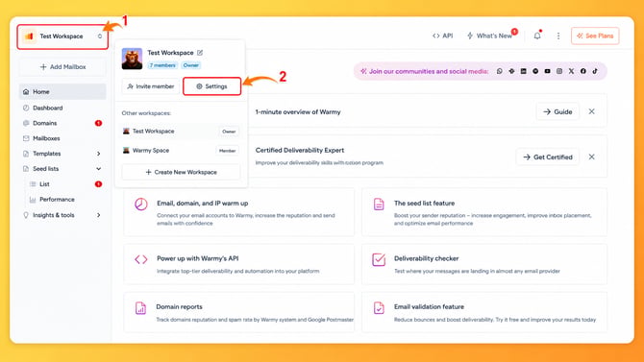Open the YouTube social icon
This screenshot has height=362, width=644.
(x=547, y=71)
